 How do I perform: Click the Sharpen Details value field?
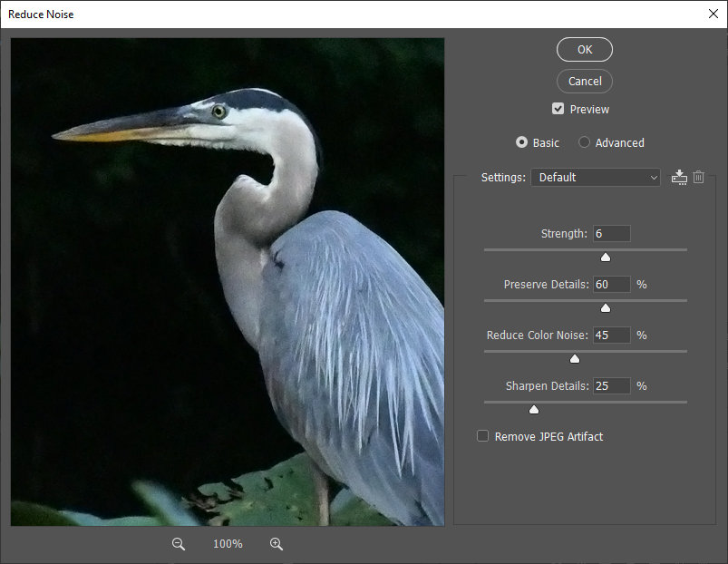(611, 386)
